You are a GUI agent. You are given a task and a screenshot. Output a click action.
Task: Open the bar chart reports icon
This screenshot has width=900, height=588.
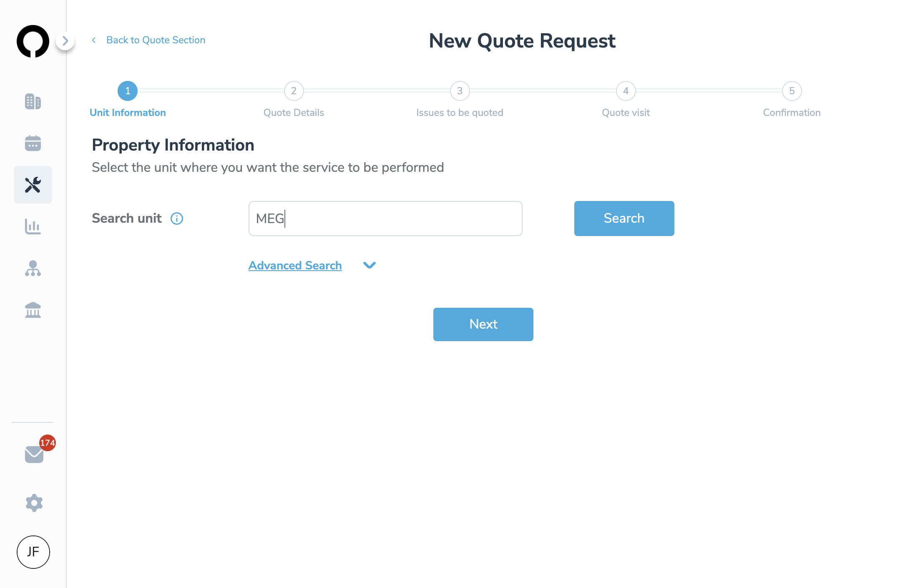33,226
